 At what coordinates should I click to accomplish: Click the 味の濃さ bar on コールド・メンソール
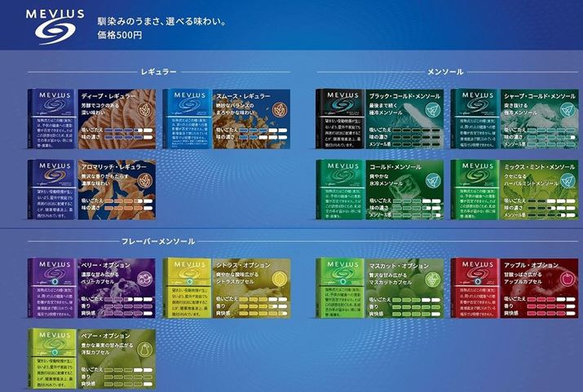416,208
